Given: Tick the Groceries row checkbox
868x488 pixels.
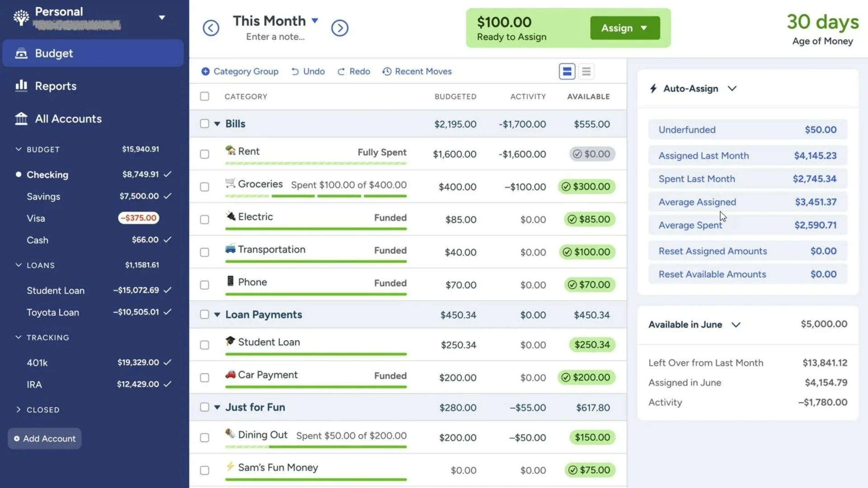Looking at the screenshot, I should pyautogui.click(x=204, y=187).
